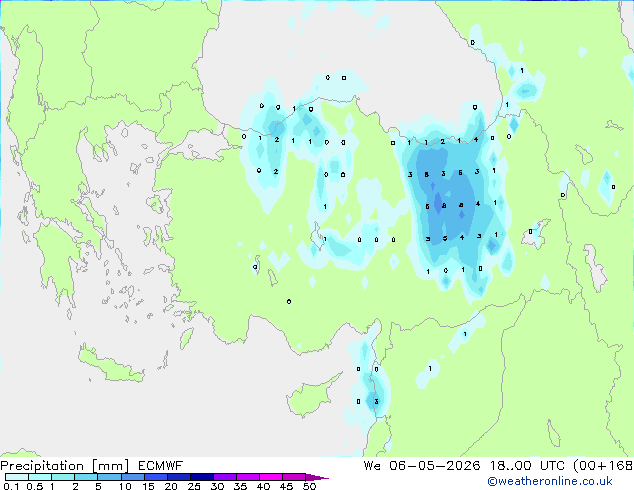Select the 40–45 mm magenta legend swatch
Screen dimensions: 634x490
click(271, 477)
